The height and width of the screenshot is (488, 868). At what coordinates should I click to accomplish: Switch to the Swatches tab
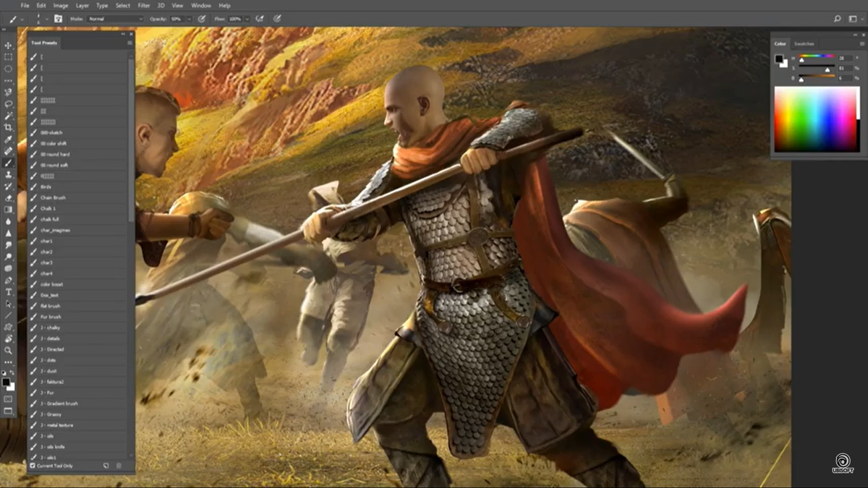click(804, 43)
